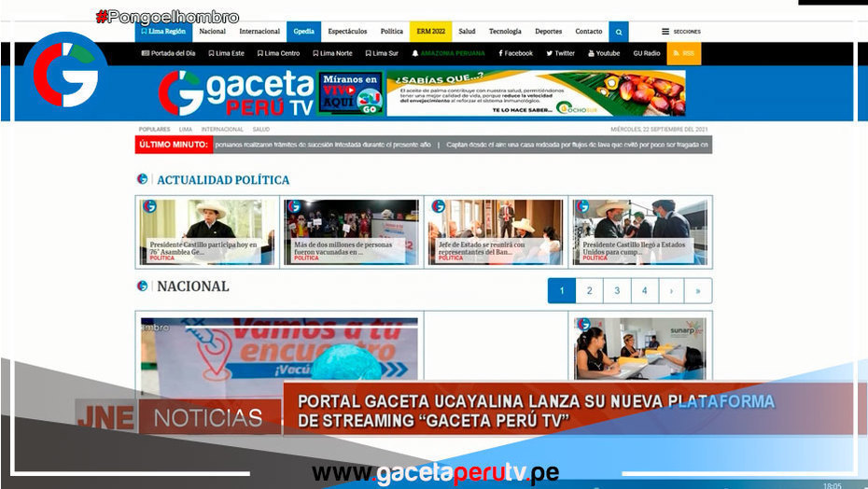Go to pagination page 3
Viewport: 868px width, 489px height.
pos(617,291)
